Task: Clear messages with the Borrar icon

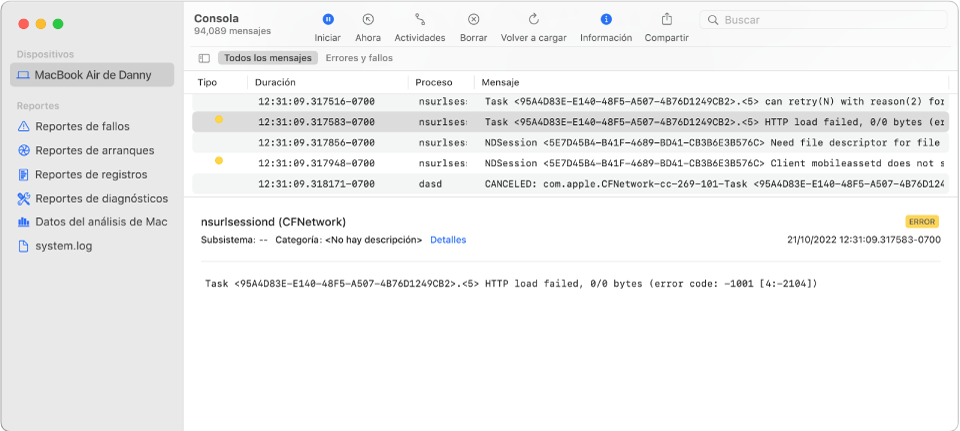Action: tap(473, 20)
